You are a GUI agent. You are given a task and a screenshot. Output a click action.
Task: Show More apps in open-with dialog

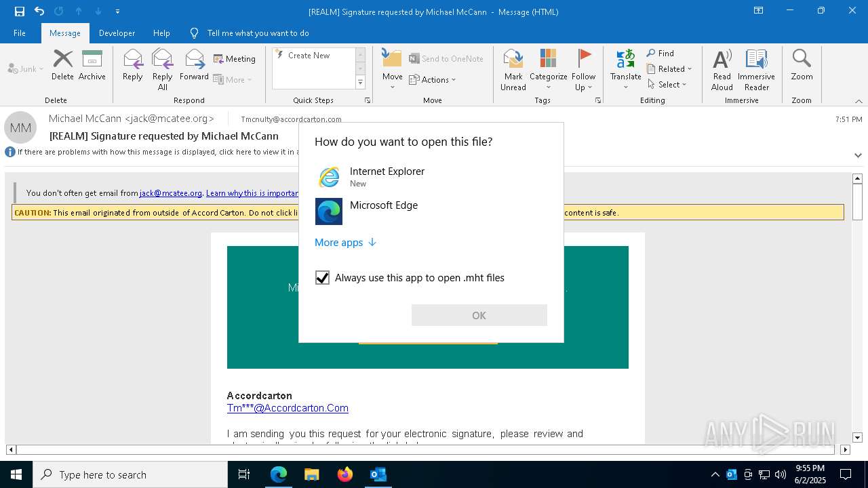tap(345, 243)
